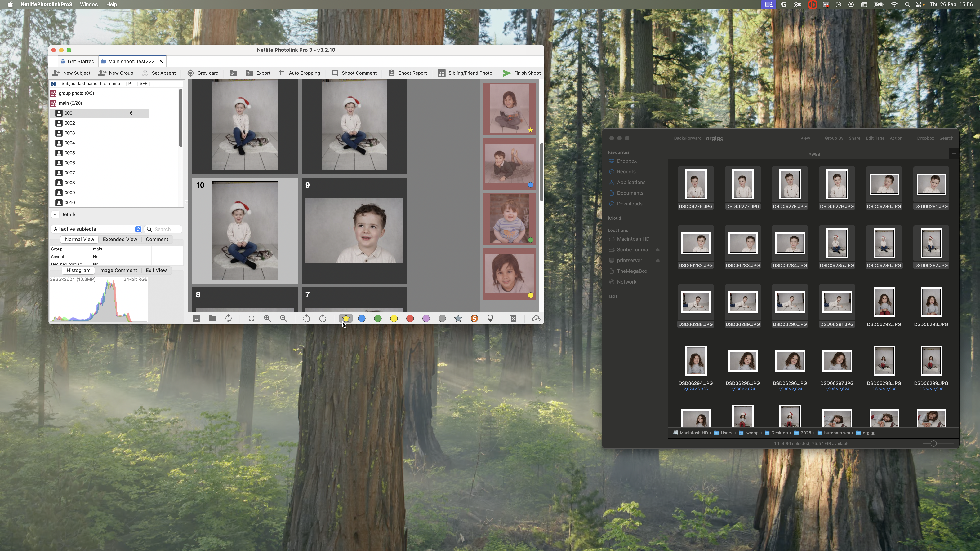
Task: Apply the red color label
Action: point(410,319)
